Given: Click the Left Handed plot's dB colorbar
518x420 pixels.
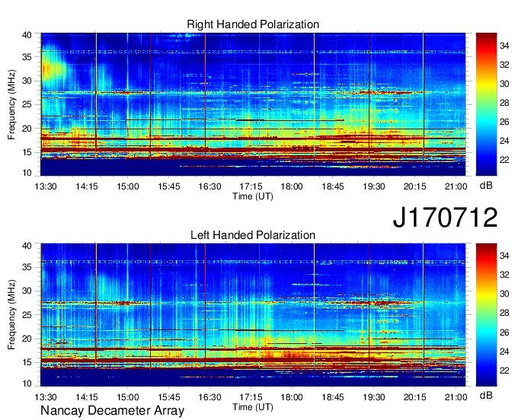Looking at the screenshot, I should tap(486, 315).
